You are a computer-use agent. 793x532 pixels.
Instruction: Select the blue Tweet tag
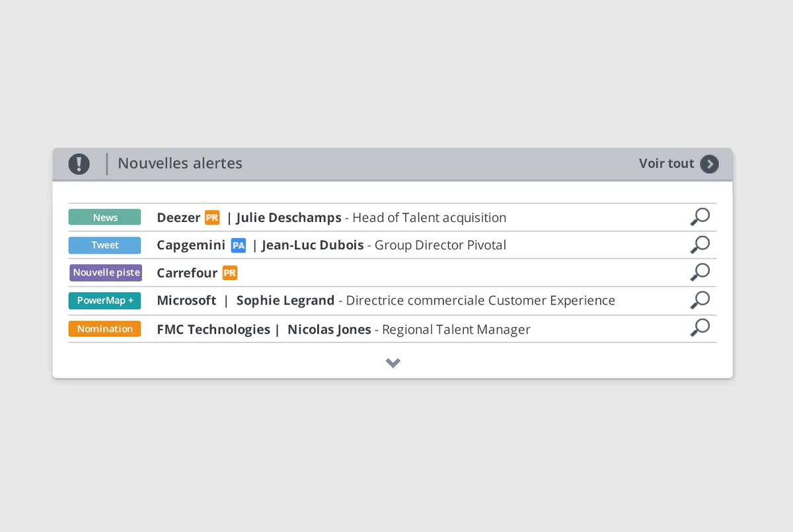(105, 245)
